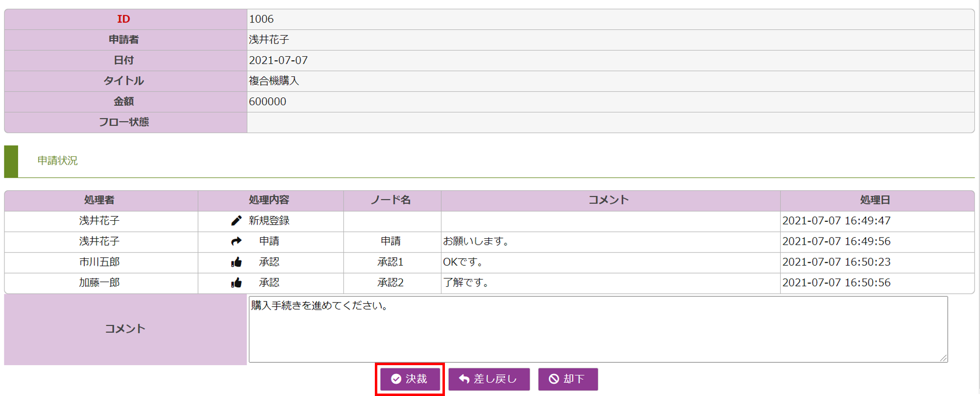Image resolution: width=980 pixels, height=396 pixels.
Task: Click thumbs-up icon in 市川五郎 row
Action: (236, 262)
